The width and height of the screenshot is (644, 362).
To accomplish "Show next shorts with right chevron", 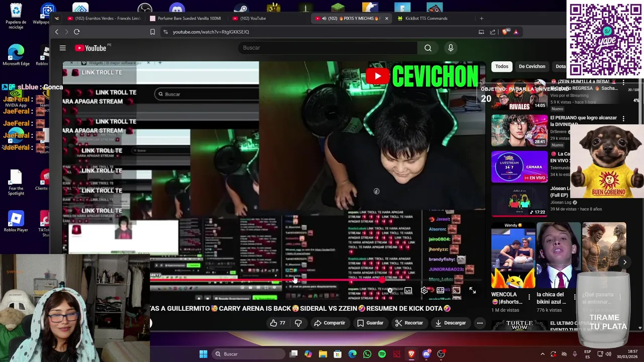I will point(624,262).
